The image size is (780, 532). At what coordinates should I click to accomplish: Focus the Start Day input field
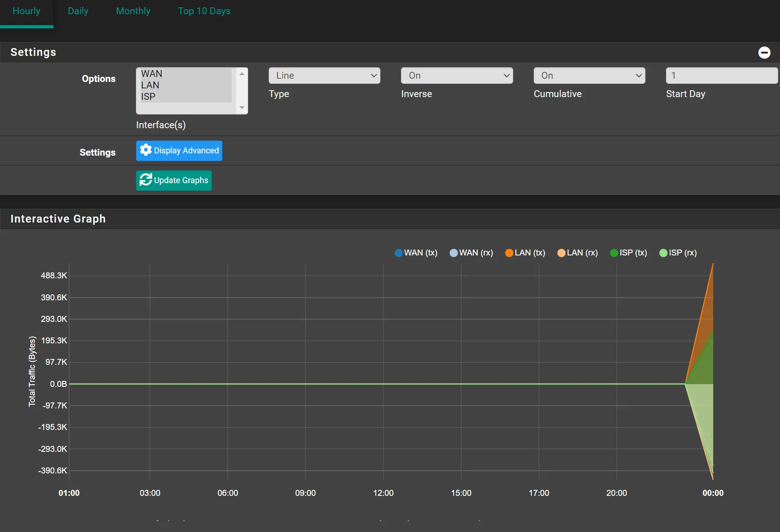(721, 76)
